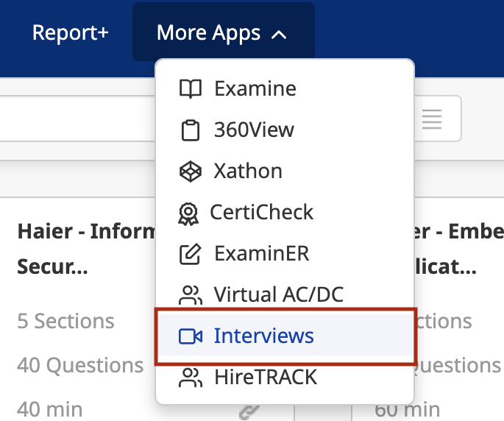Screen dimensions: 504x421
Task: Click the '60 min' duration text
Action: click(x=408, y=409)
